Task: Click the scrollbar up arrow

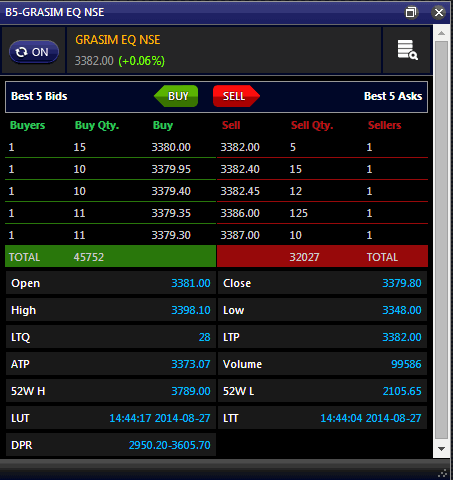Action: 441,33
